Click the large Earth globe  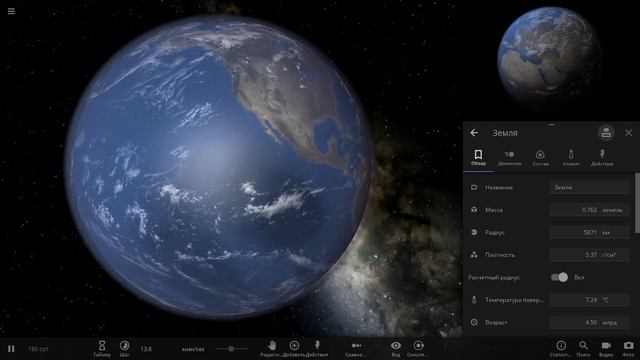217,167
